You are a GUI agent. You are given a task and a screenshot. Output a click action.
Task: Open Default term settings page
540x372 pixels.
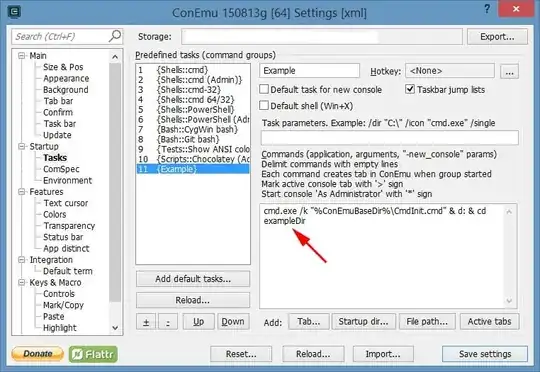pyautogui.click(x=68, y=271)
